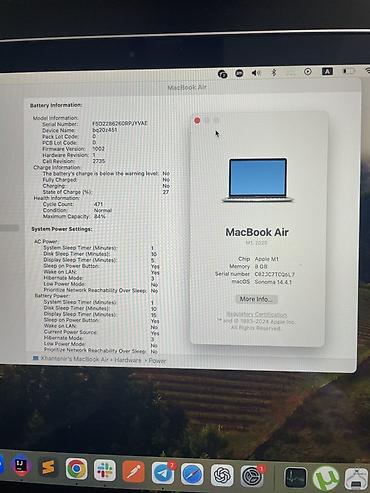Open Telegram with unread badge
The height and width of the screenshot is (493, 370).
point(163,473)
